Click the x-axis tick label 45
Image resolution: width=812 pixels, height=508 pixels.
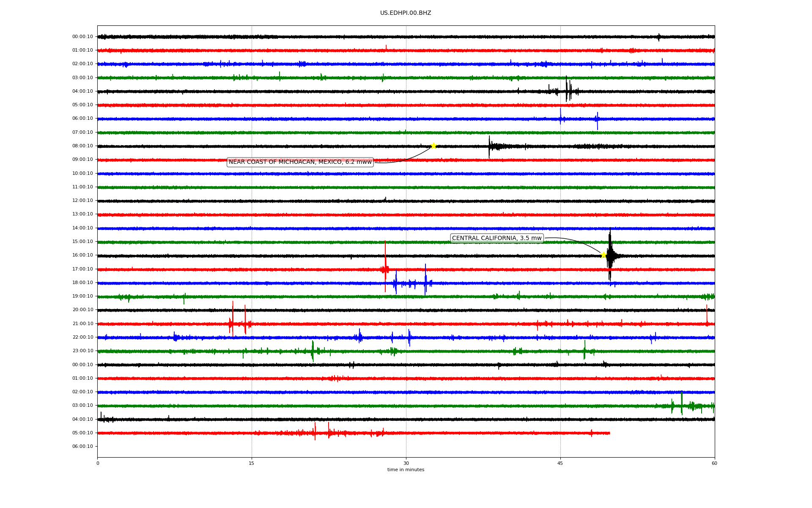560,463
